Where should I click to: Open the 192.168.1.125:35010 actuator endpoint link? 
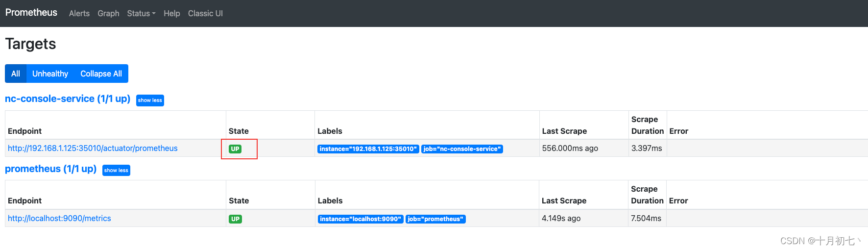click(x=93, y=148)
